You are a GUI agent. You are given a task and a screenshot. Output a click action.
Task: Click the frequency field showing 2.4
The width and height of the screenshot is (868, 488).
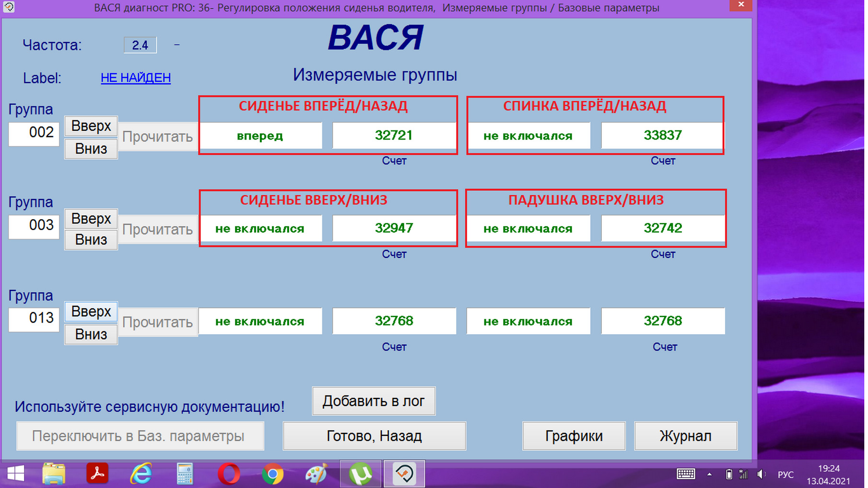[x=140, y=45]
